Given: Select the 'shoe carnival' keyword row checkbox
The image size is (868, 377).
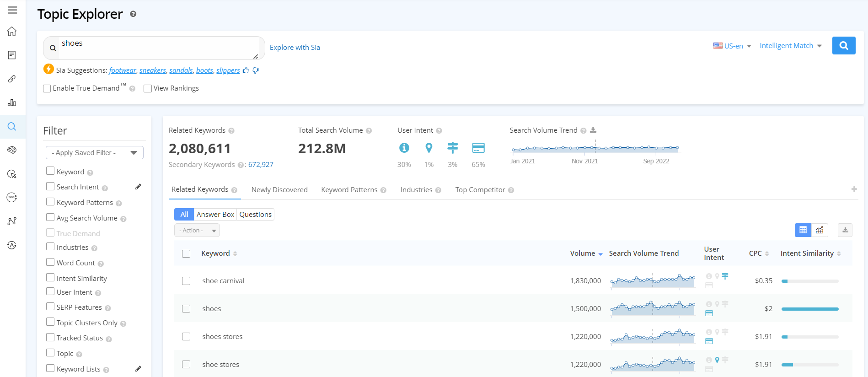Looking at the screenshot, I should (186, 281).
